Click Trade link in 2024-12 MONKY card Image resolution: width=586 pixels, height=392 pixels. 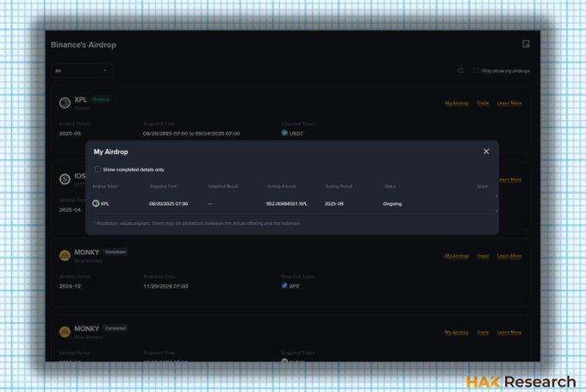click(x=483, y=256)
